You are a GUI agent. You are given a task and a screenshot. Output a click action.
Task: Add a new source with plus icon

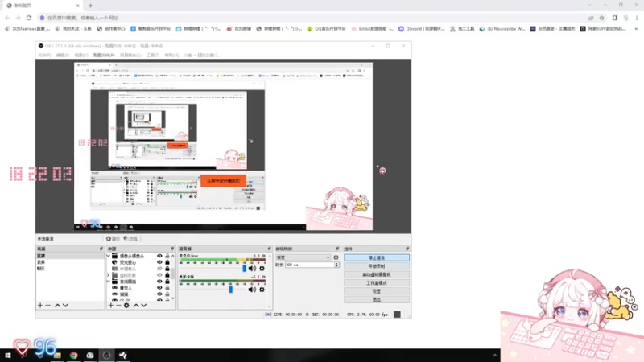(111, 306)
